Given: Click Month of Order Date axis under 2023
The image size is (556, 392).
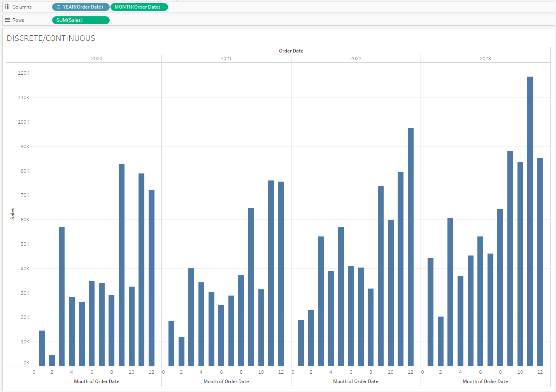Looking at the screenshot, I should 485,381.
